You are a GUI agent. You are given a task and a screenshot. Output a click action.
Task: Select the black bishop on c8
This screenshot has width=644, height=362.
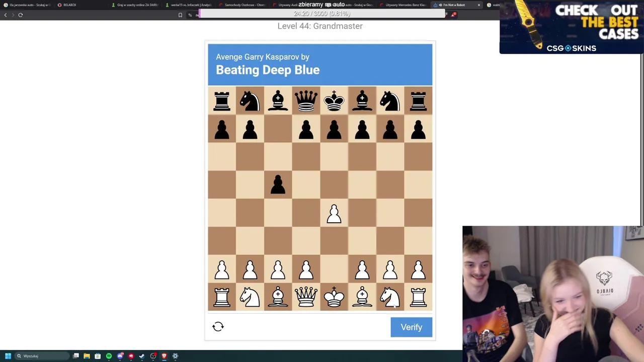(x=278, y=101)
